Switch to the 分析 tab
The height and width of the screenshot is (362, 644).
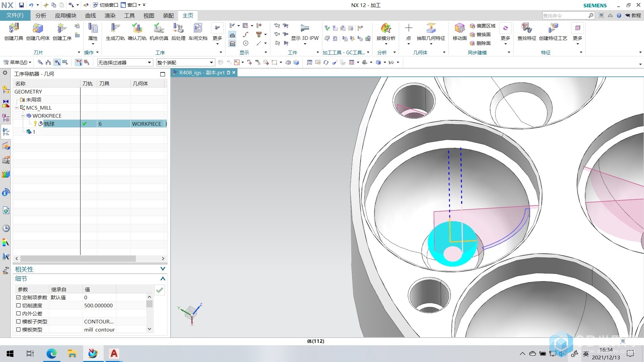click(41, 15)
